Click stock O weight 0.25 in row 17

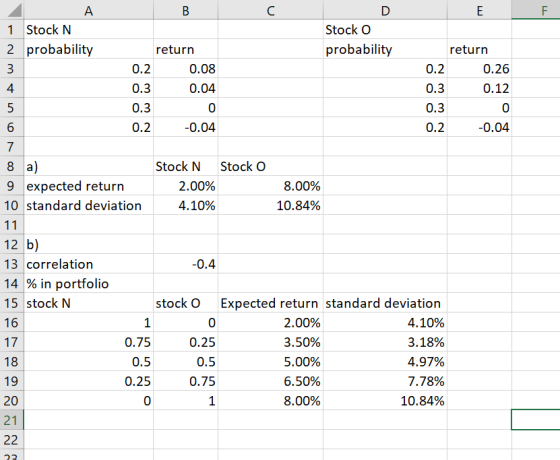[186, 342]
